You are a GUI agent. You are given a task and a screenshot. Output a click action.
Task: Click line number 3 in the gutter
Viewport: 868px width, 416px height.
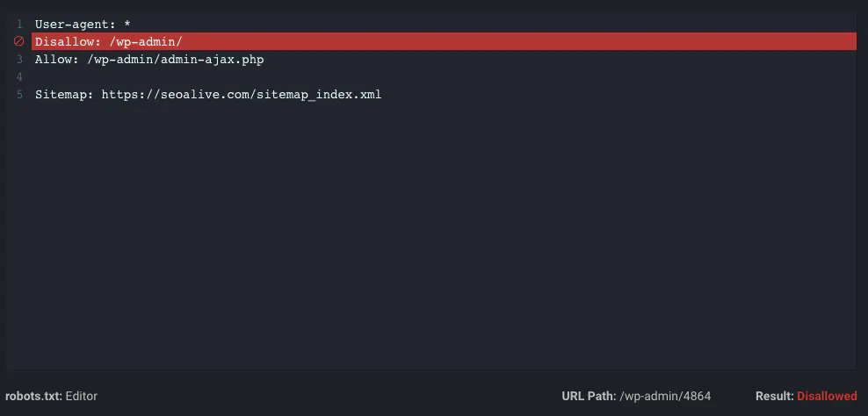tap(18, 60)
